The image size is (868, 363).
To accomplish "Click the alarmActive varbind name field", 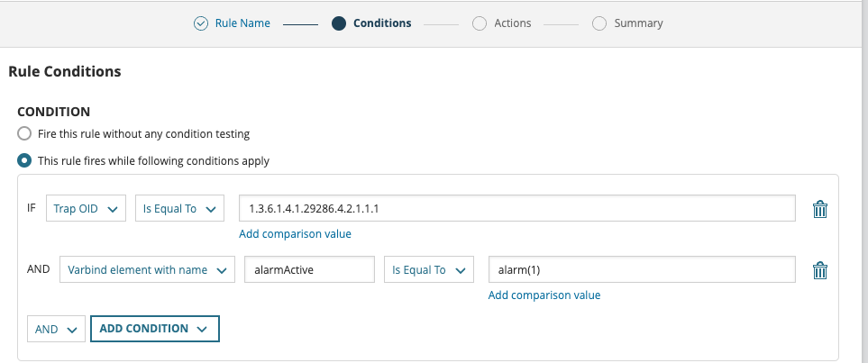I will (309, 269).
